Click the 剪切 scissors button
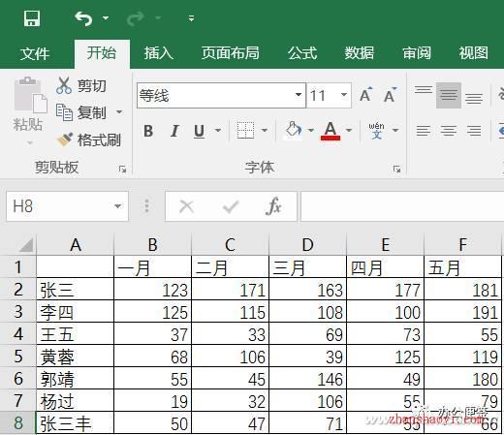Viewport: 504px width, 435px height. click(81, 86)
